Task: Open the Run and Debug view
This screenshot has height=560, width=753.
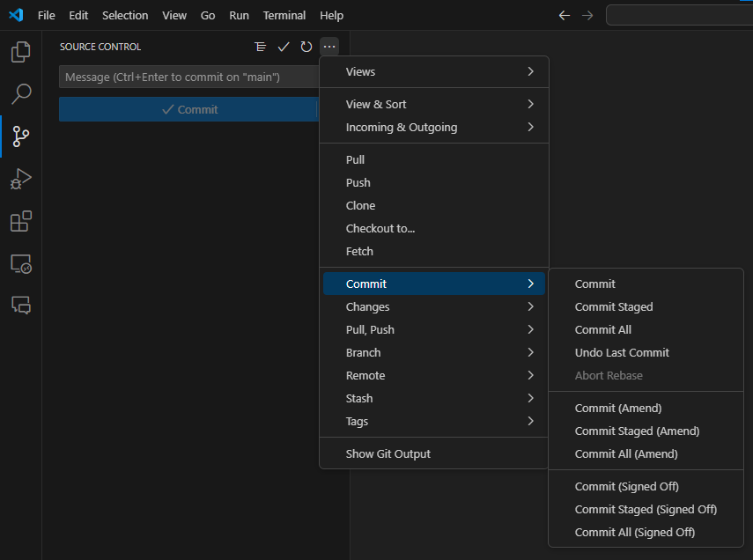Action: [20, 179]
